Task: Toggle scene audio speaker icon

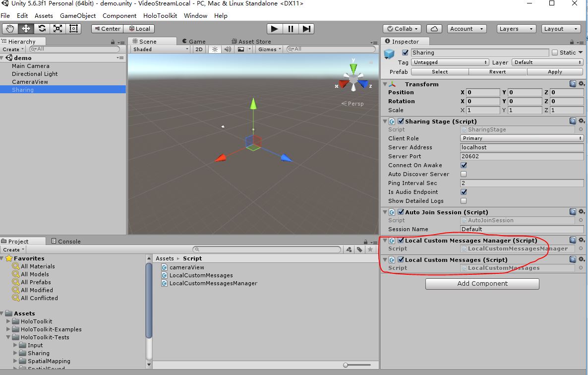Action: click(x=228, y=49)
